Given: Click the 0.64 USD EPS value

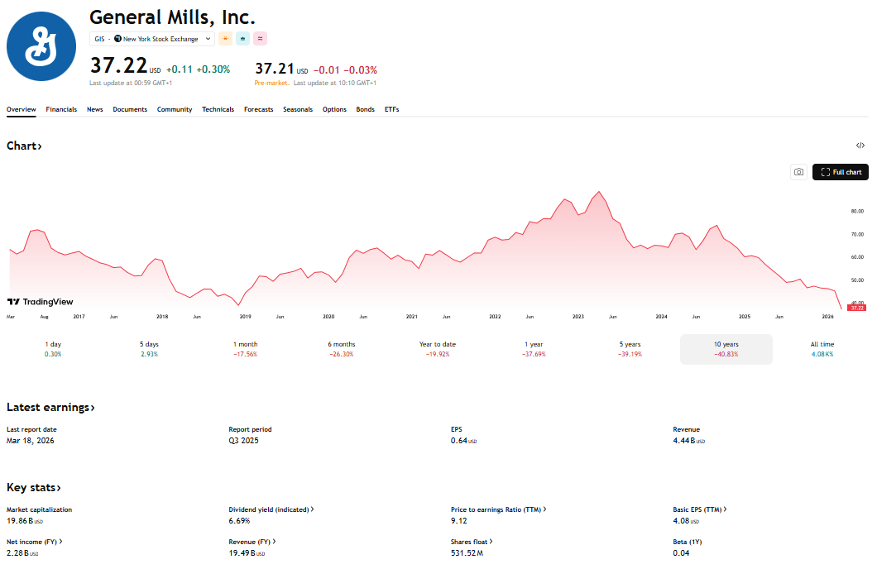Looking at the screenshot, I should tap(463, 441).
